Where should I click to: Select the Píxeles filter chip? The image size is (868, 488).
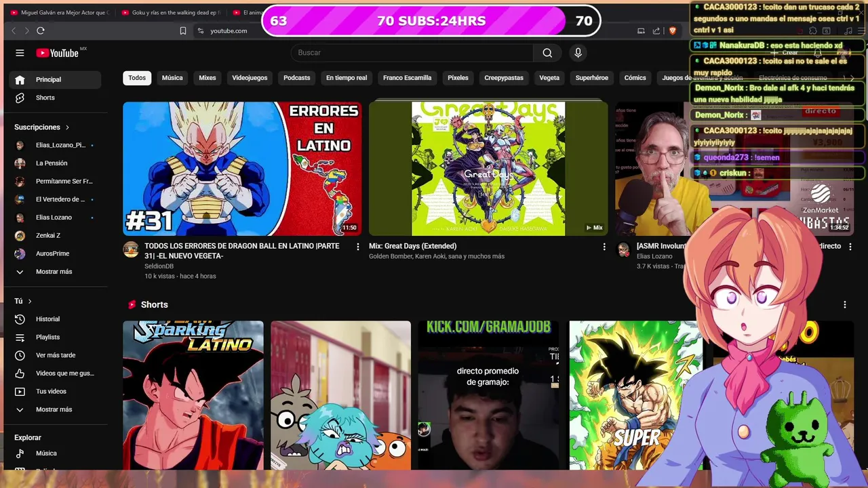(458, 78)
